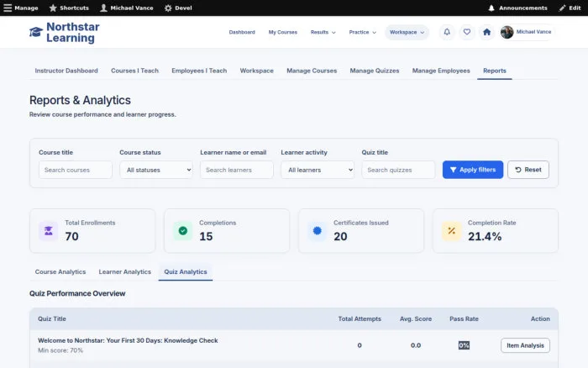Screen dimensions: 588x368
Task: Click the Total Attempts column header
Action: (x=360, y=319)
